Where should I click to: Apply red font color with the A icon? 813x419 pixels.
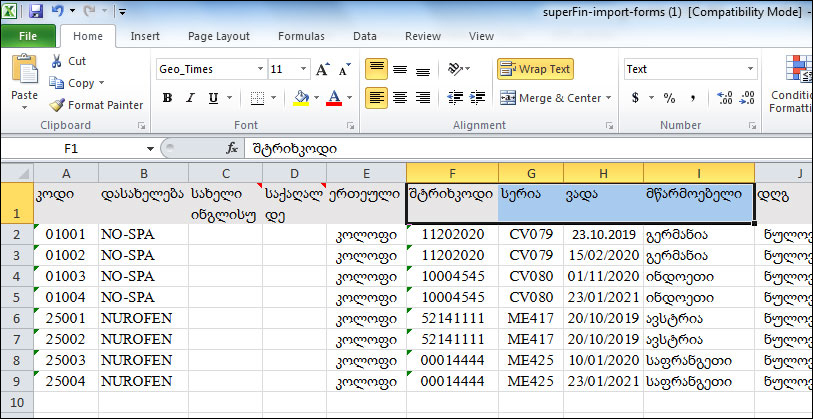point(334,97)
